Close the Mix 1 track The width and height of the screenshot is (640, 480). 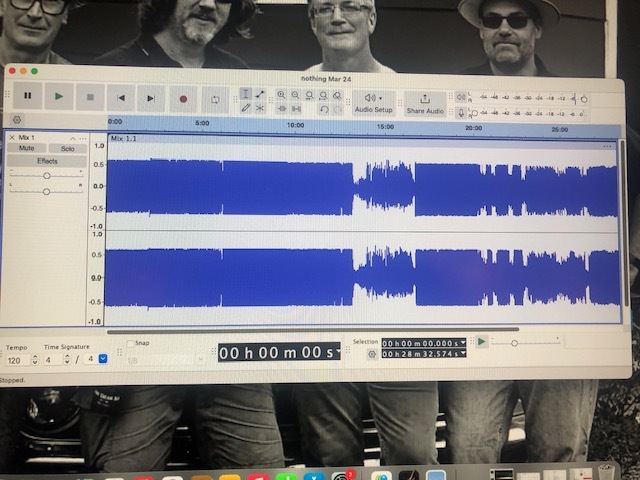(12, 138)
